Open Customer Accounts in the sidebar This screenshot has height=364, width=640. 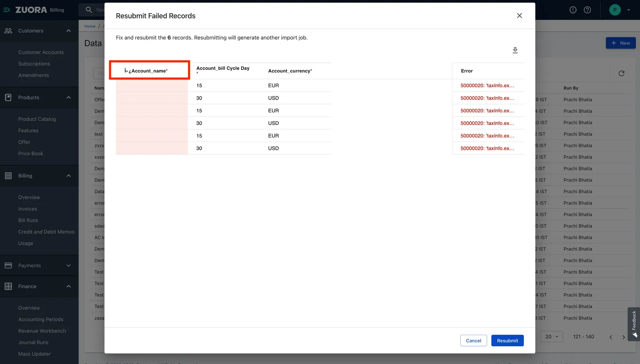[41, 52]
